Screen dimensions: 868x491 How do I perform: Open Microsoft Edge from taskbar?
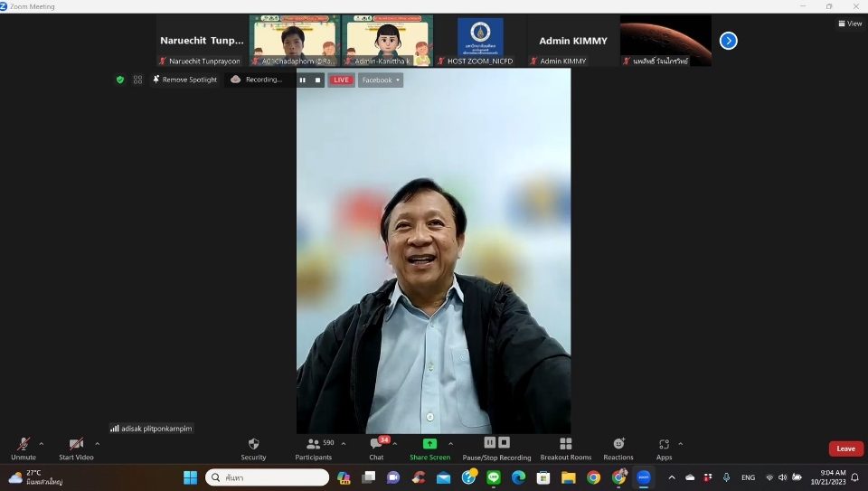pyautogui.click(x=519, y=477)
